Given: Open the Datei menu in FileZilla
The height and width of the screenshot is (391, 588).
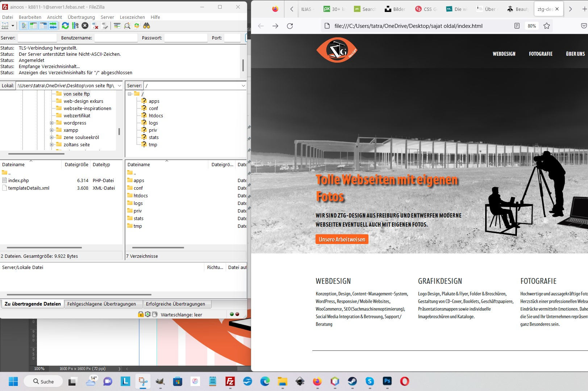Looking at the screenshot, I should pyautogui.click(x=8, y=17).
